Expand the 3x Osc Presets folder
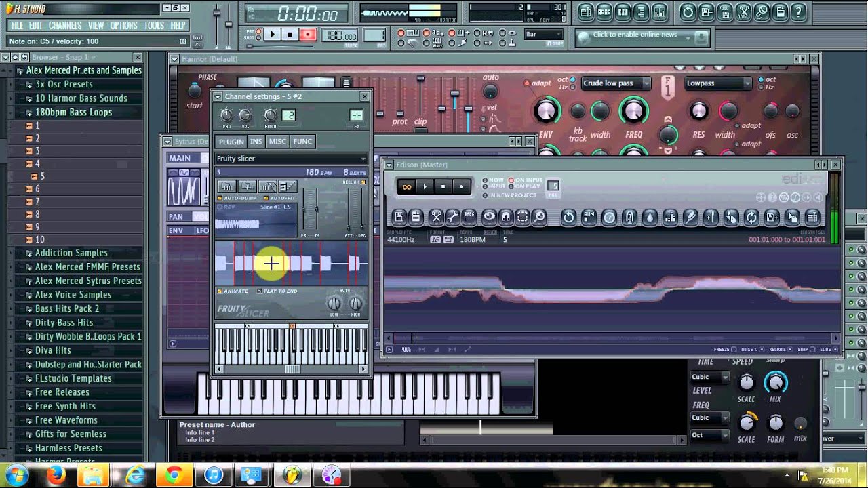The width and height of the screenshot is (868, 488). pyautogui.click(x=64, y=84)
